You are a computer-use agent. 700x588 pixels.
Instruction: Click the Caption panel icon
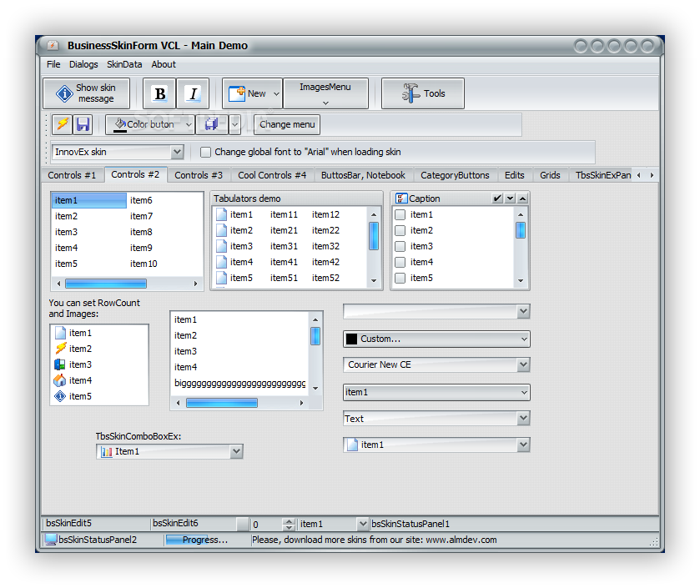[x=400, y=199]
